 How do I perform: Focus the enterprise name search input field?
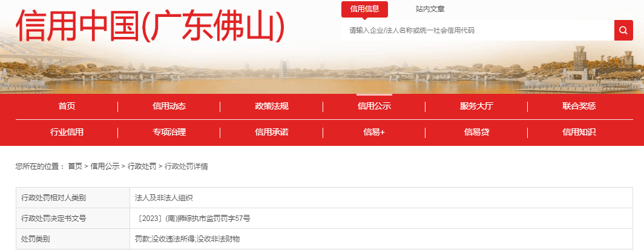point(478,30)
